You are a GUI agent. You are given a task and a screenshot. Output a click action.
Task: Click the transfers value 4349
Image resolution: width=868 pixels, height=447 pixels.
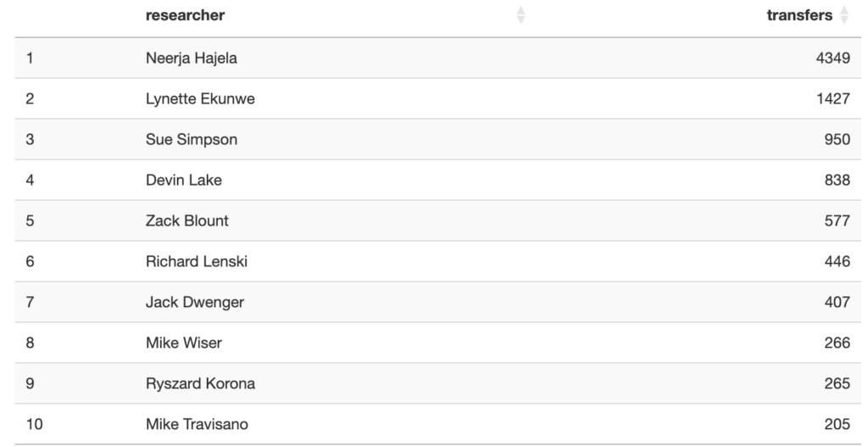click(832, 58)
